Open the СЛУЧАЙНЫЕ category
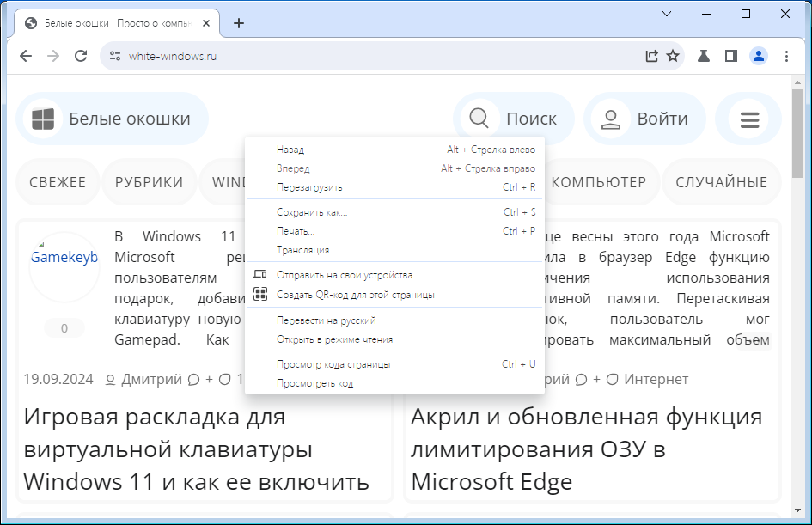This screenshot has width=812, height=525. 722,182
